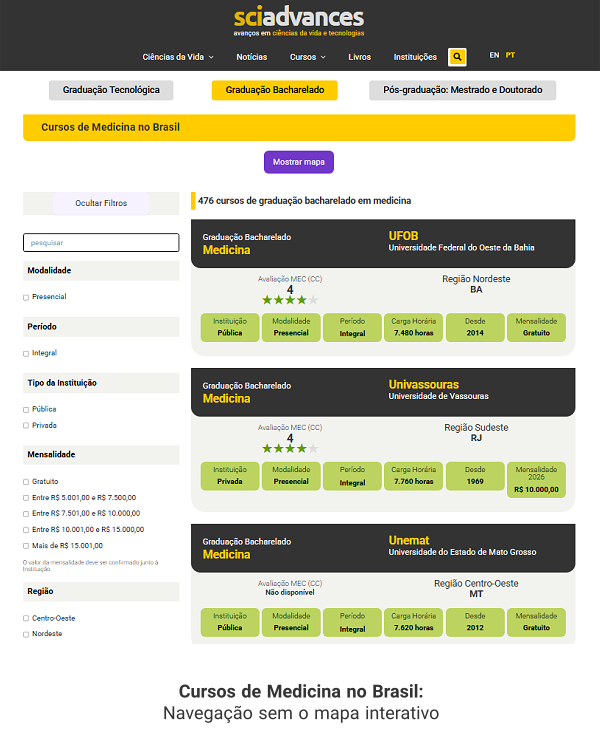Viewport: 600px width, 750px height.
Task: Click the yellow search magnifier icon
Action: click(457, 57)
